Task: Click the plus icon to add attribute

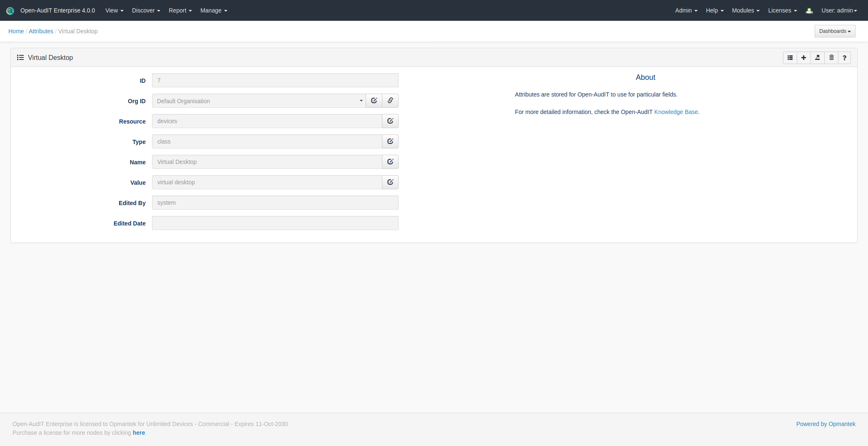Action: point(803,58)
